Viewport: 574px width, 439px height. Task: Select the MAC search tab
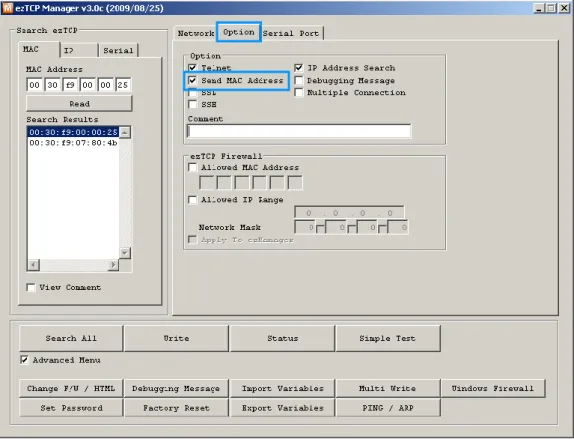click(39, 49)
